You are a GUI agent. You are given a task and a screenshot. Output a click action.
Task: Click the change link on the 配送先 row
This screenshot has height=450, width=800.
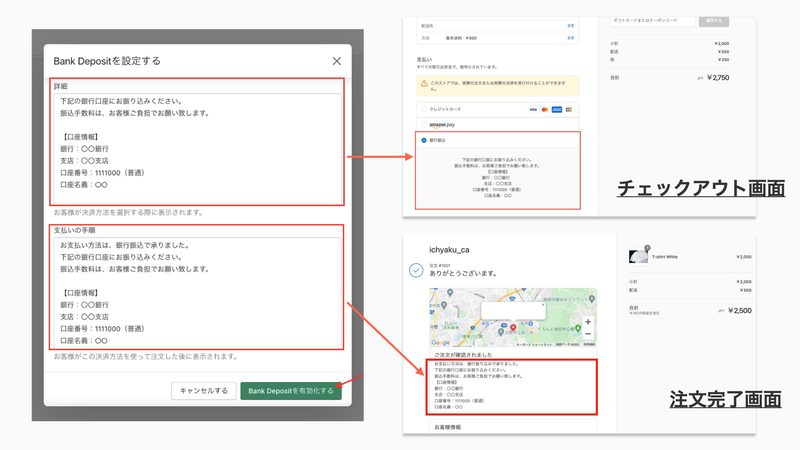570,26
